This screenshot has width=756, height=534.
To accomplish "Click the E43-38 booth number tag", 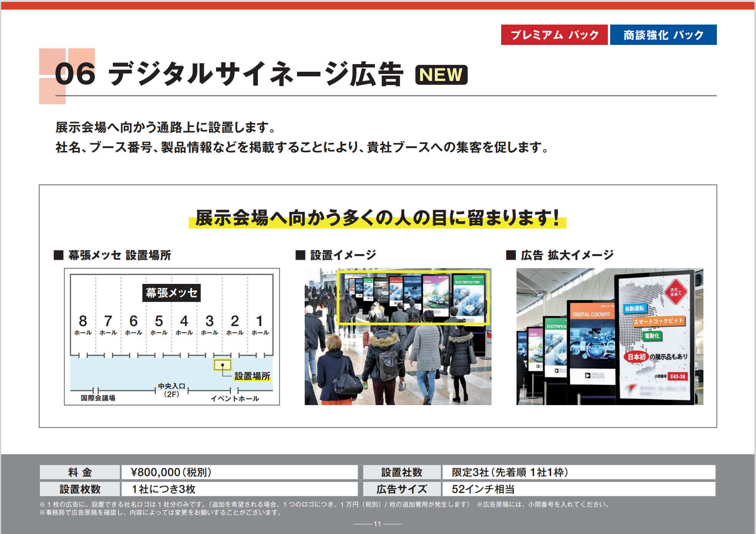I will [678, 376].
